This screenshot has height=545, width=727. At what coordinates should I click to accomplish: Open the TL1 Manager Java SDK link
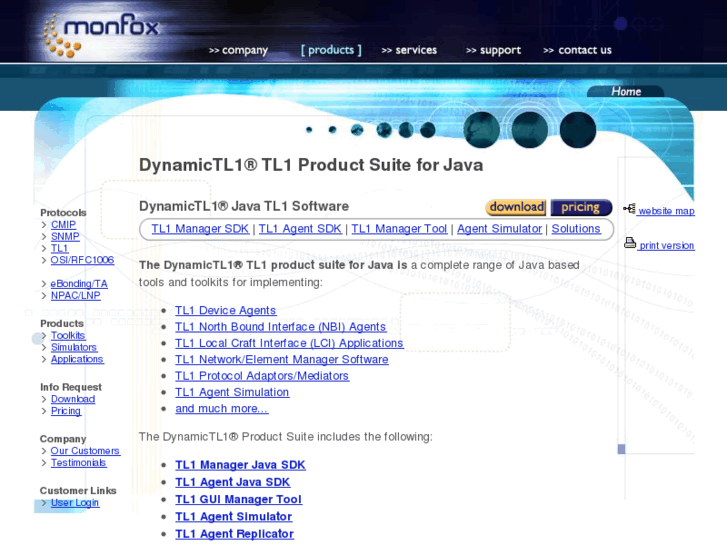(x=240, y=465)
